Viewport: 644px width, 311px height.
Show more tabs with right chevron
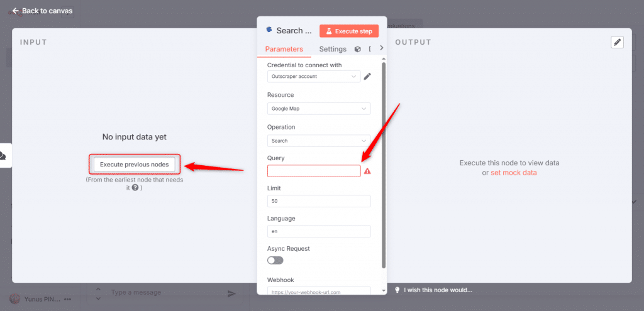point(382,48)
